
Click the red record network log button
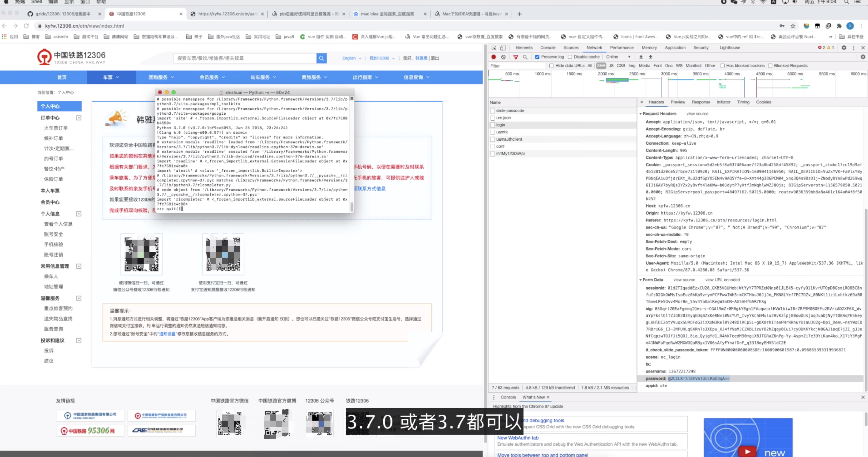(x=494, y=57)
